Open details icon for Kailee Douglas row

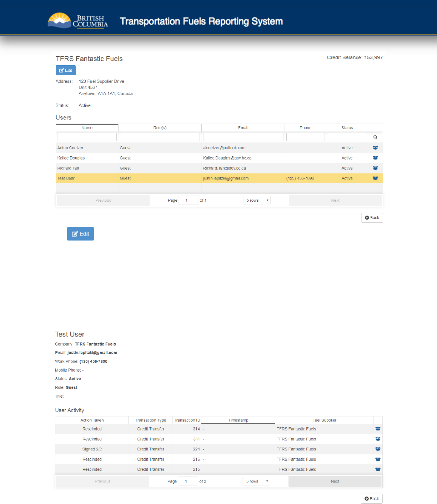(x=375, y=158)
